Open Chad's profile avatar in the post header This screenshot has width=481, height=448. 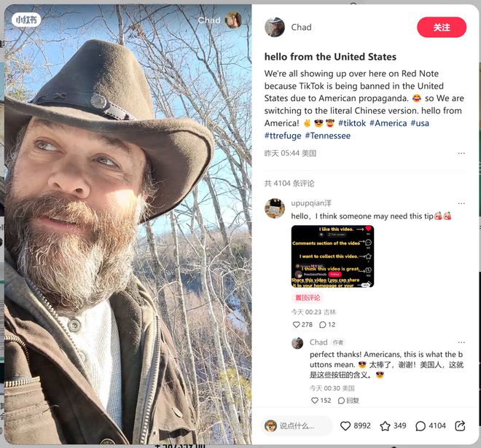275,27
